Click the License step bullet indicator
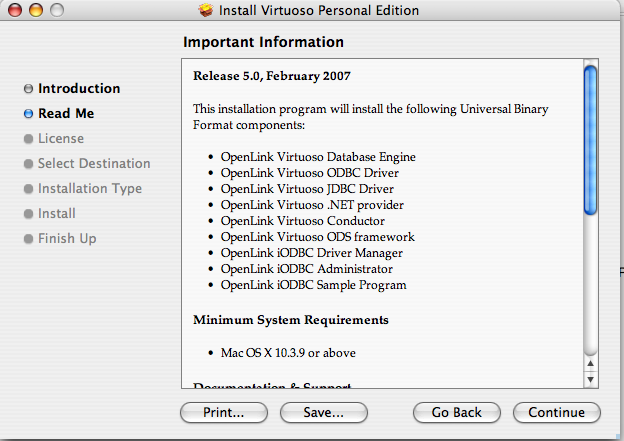Screen dimensions: 624x441 click(28, 139)
